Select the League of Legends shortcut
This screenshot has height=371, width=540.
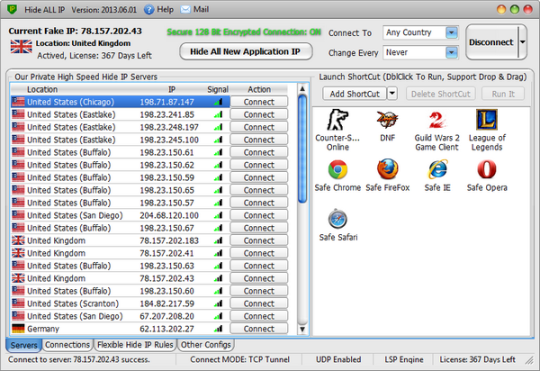pos(487,130)
